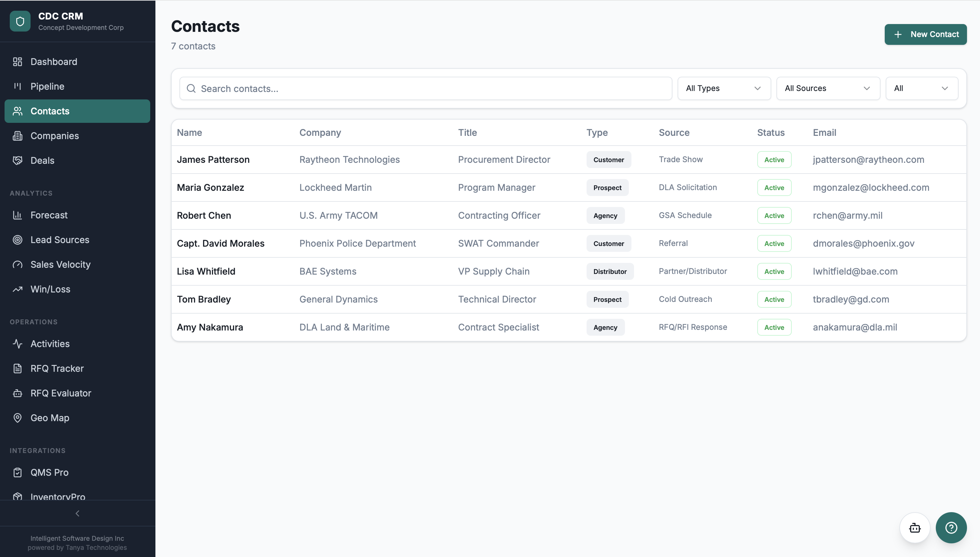Image resolution: width=980 pixels, height=557 pixels.
Task: Go to the Dashboard menu item
Action: [77, 62]
